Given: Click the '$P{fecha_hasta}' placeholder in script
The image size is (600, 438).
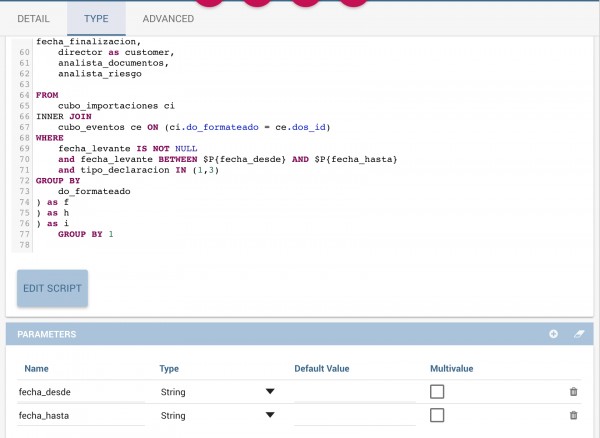Looking at the screenshot, I should 356,159.
